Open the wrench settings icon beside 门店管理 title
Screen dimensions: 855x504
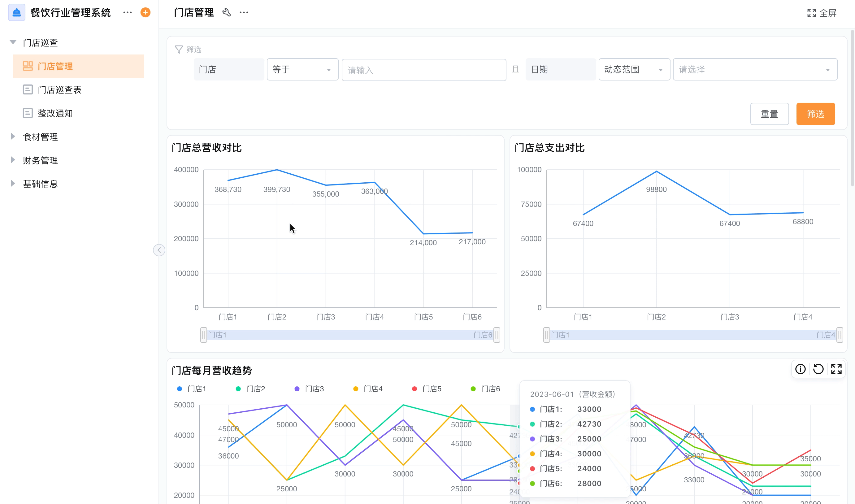pyautogui.click(x=227, y=13)
